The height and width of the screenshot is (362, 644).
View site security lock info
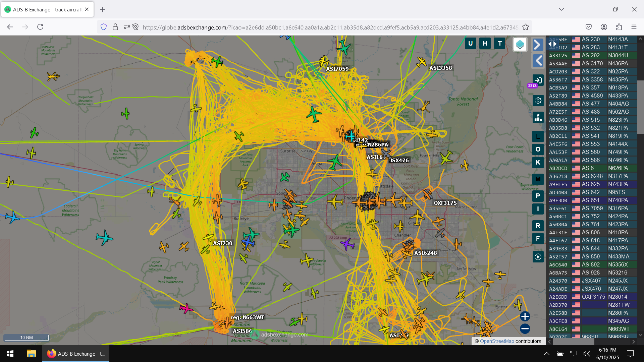pos(115,27)
